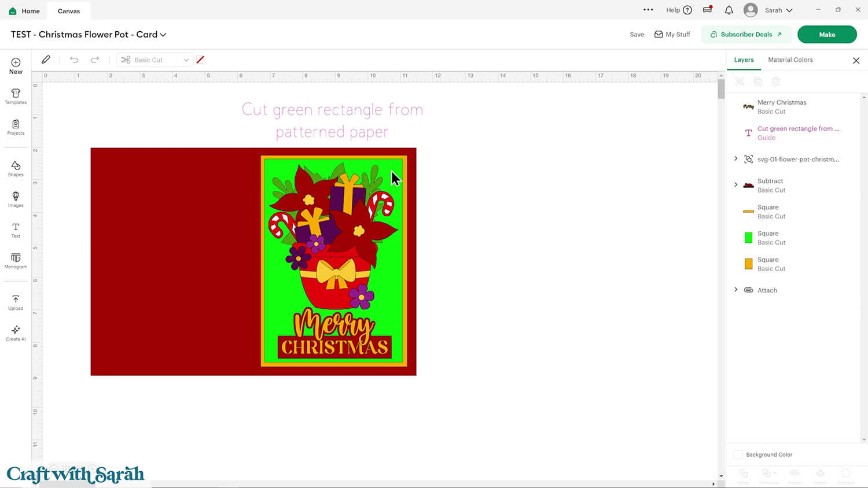Expand the Attach layer group
The height and width of the screenshot is (488, 868).
(736, 290)
